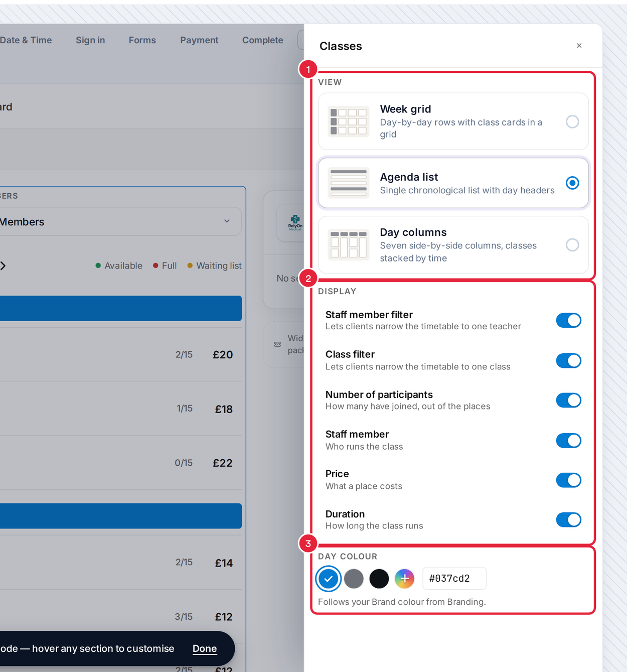The image size is (627, 672).
Task: Disable the Staff member filter toggle
Action: pos(568,320)
